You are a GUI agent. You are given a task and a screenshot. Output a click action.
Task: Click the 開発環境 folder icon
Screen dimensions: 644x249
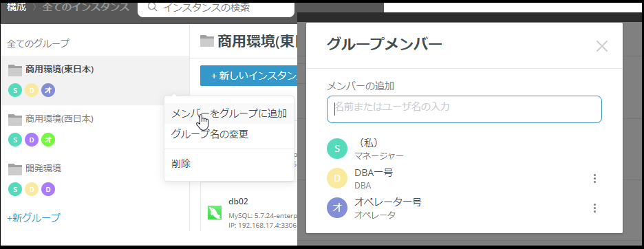click(15, 169)
